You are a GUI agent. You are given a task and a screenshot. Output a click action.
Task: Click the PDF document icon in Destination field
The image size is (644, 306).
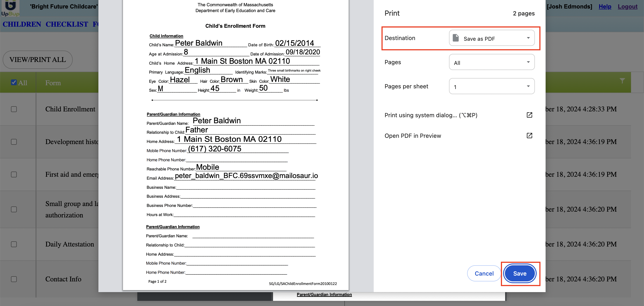tap(456, 38)
